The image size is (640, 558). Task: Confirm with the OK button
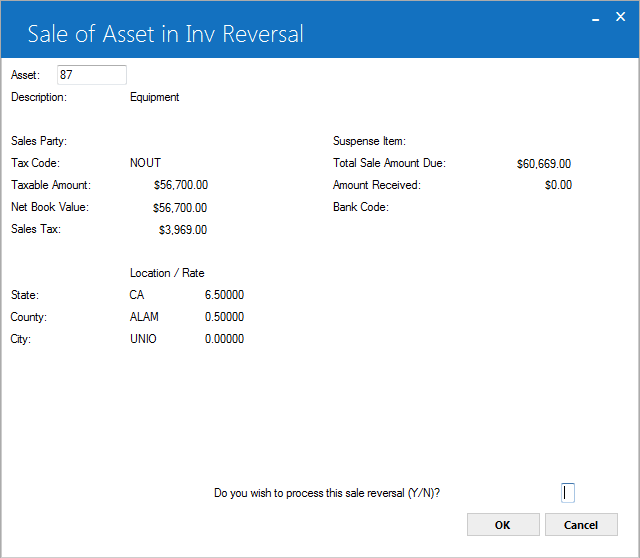click(x=503, y=525)
